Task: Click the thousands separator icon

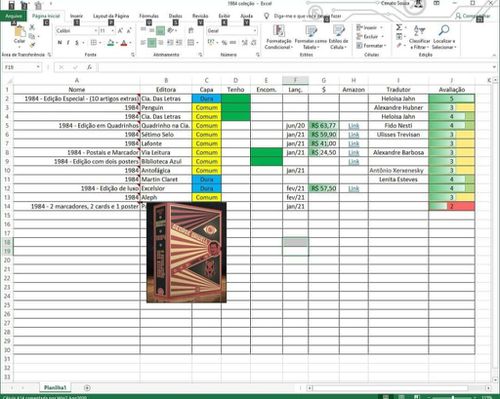Action: coord(233,43)
